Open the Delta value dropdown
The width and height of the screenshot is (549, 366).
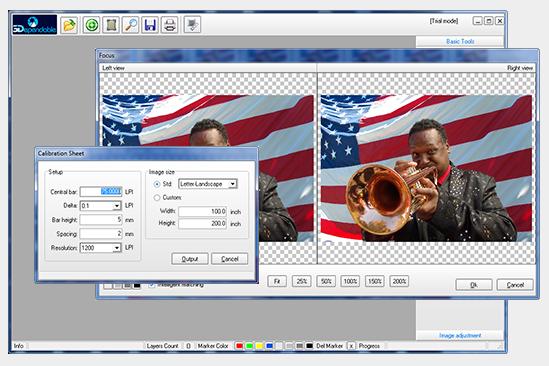click(100, 206)
